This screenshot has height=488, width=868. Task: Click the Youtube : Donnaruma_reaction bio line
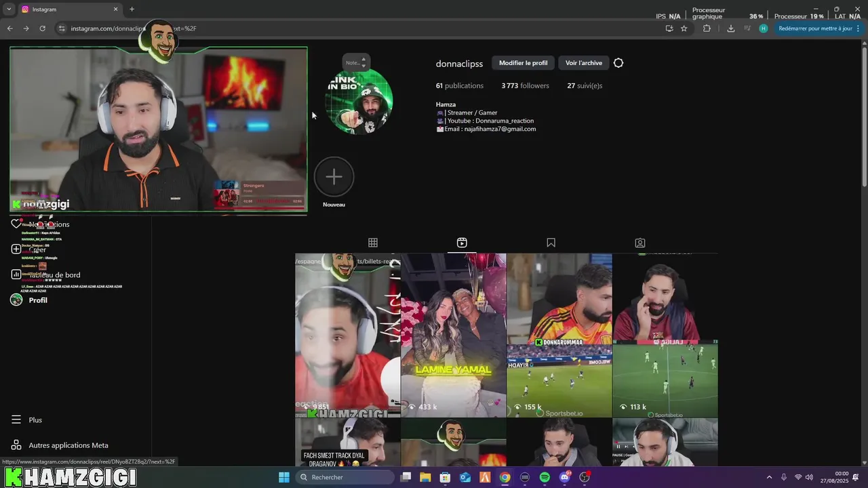[485, 121]
